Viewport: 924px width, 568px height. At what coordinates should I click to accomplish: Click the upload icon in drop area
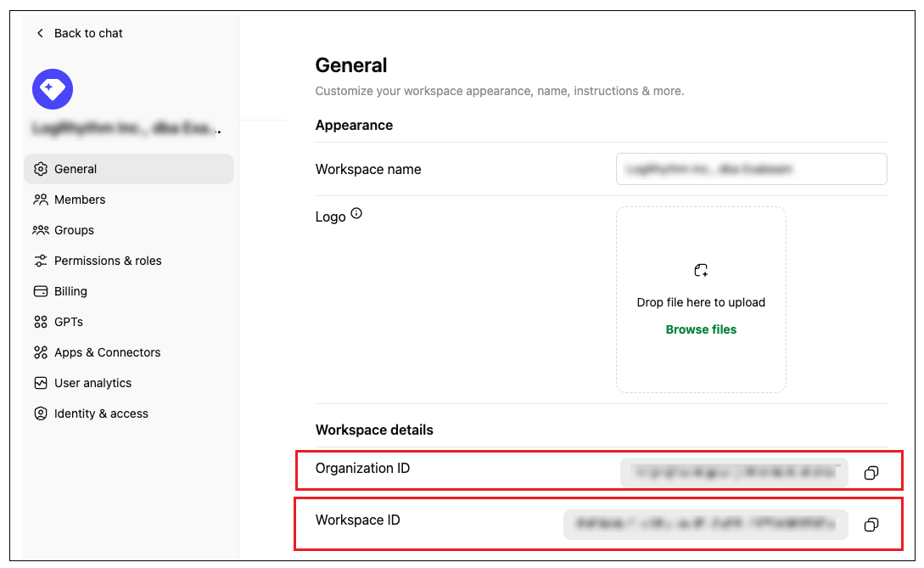[x=701, y=271]
